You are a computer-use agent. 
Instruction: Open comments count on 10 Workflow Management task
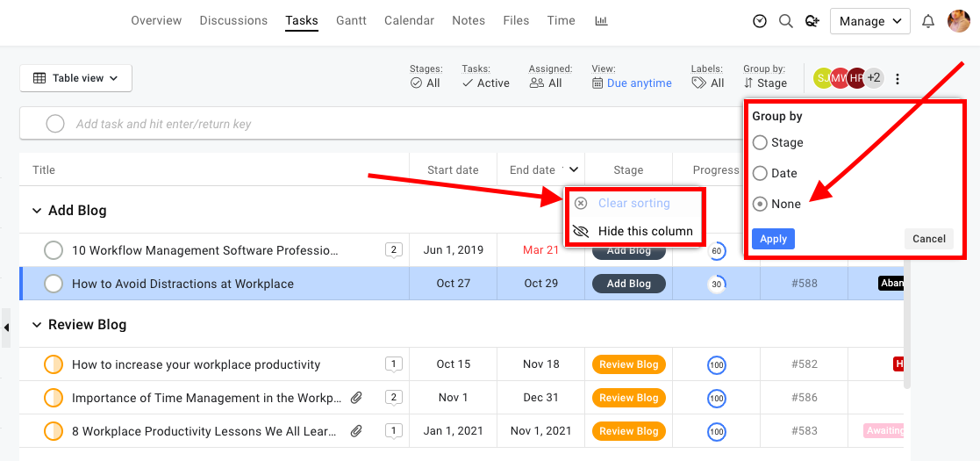pos(393,250)
